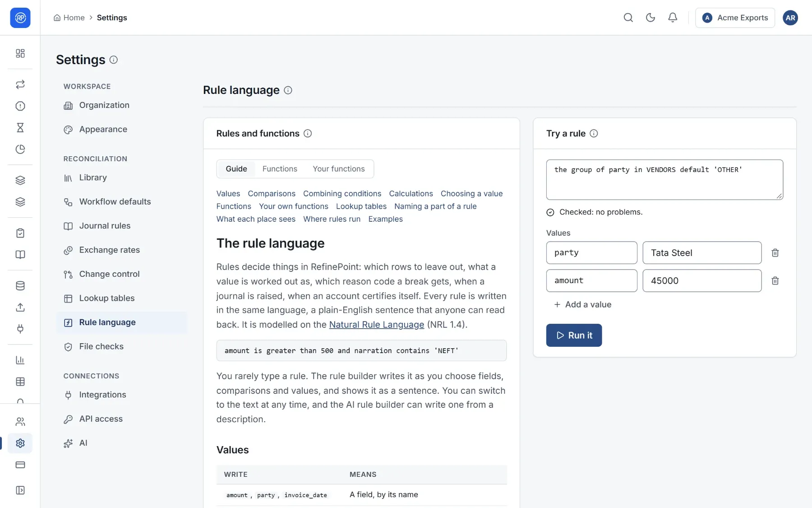This screenshot has height=508, width=812.
Task: Collapse the sidebar panel icon
Action: pyautogui.click(x=20, y=490)
